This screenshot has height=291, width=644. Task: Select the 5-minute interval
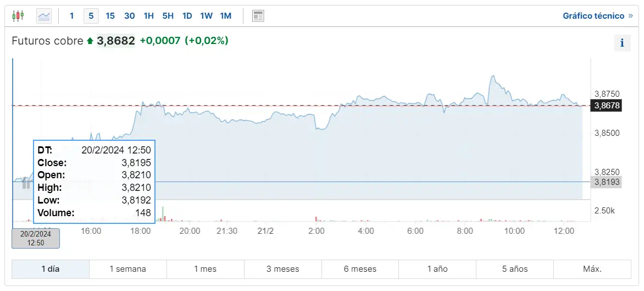pyautogui.click(x=91, y=16)
